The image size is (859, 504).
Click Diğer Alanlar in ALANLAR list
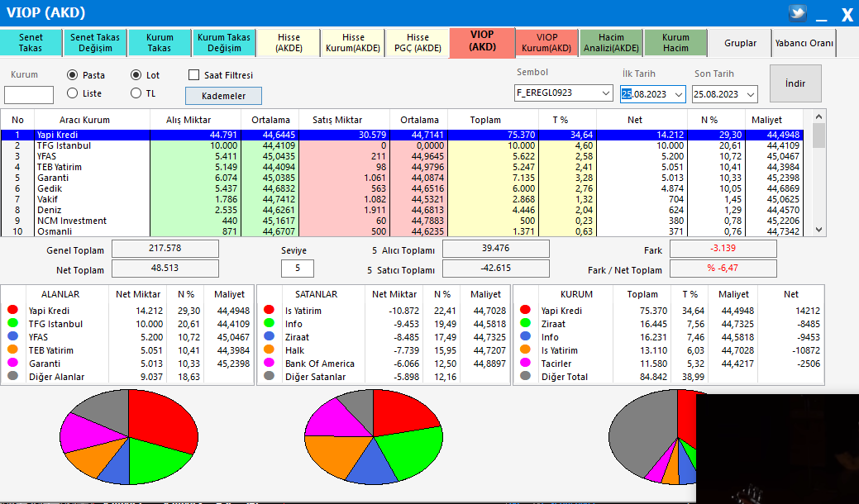click(x=57, y=377)
